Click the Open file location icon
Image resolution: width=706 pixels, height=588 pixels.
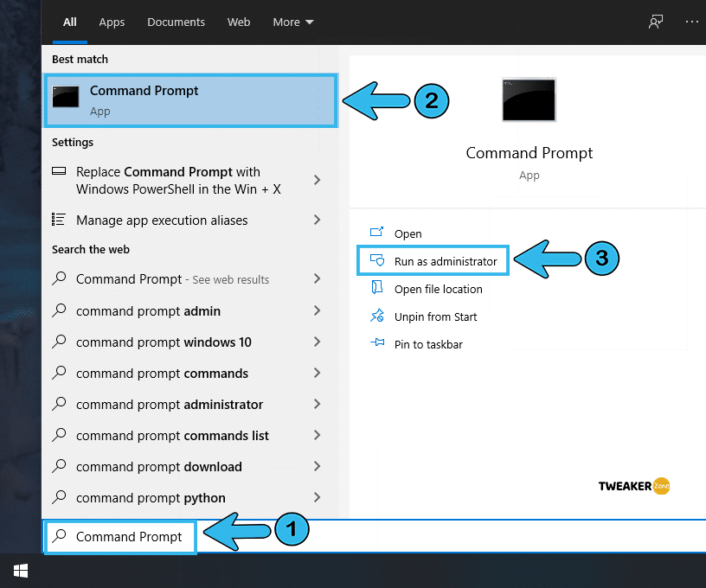[x=377, y=287]
